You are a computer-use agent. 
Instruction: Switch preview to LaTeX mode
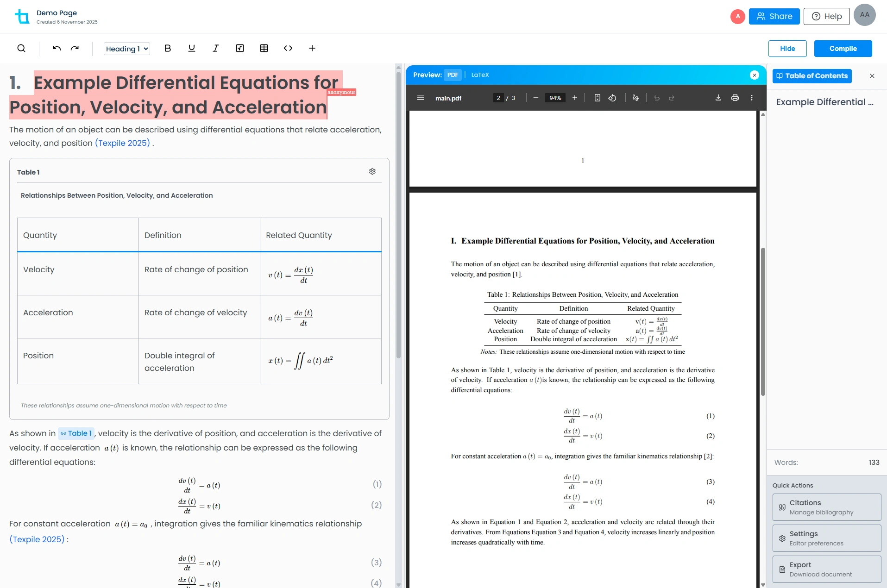click(480, 75)
